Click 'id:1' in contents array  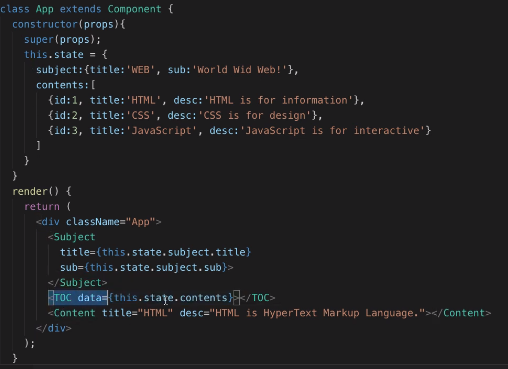66,100
